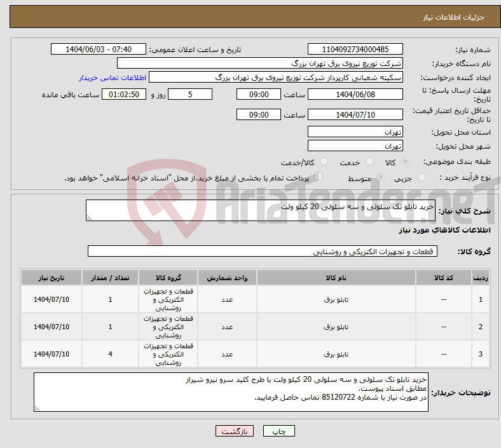Image resolution: width=501 pixels, height=448 pixels.
Task: Click the واحد شمارش column header
Action: (x=227, y=278)
